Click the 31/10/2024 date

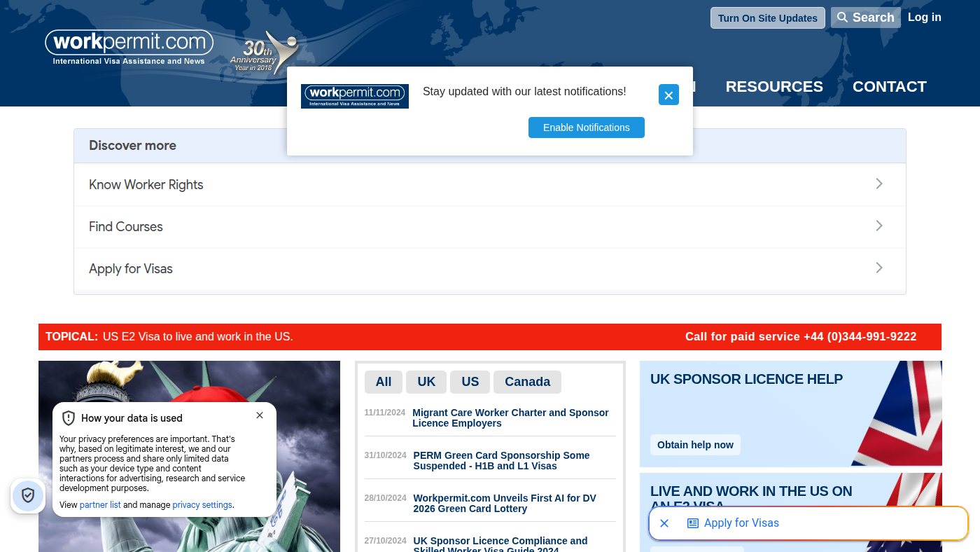click(x=385, y=455)
